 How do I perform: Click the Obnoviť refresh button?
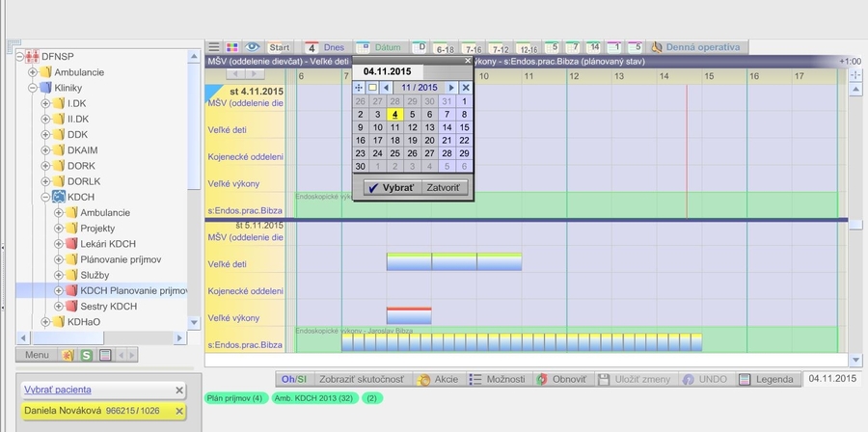561,379
